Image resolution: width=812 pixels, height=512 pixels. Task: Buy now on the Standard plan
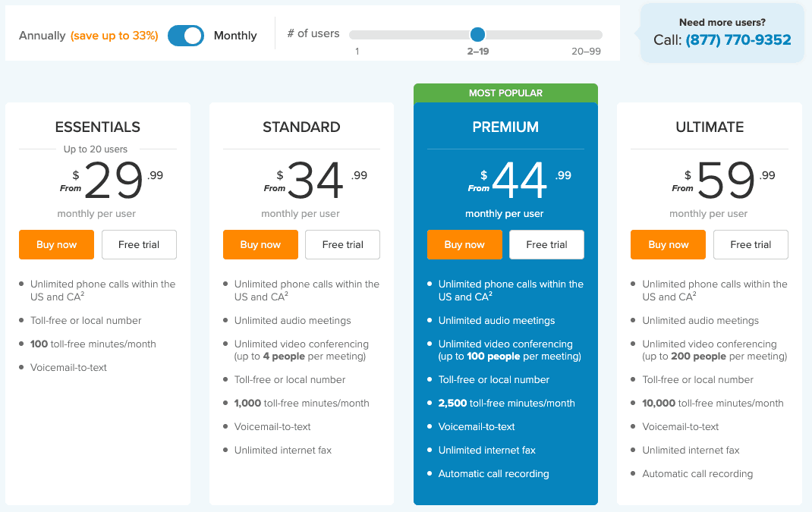click(260, 244)
